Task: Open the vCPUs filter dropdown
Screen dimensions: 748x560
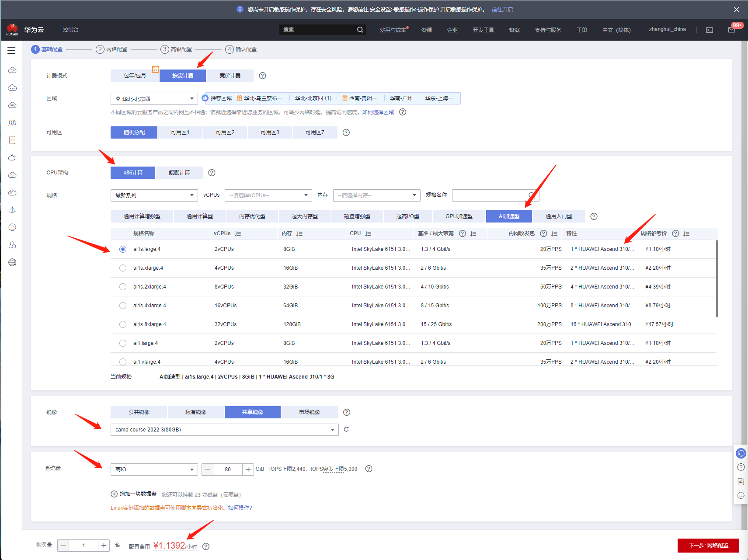Action: (268, 195)
